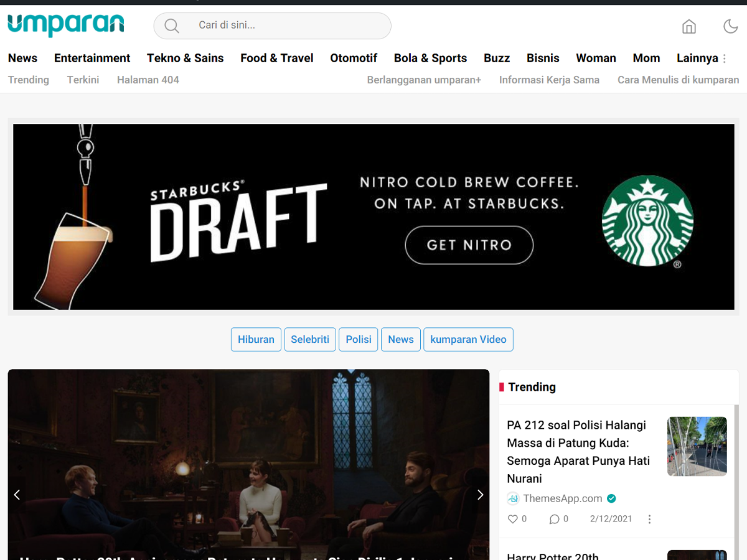Select the News tag button
This screenshot has height=560, width=747.
[x=401, y=340]
